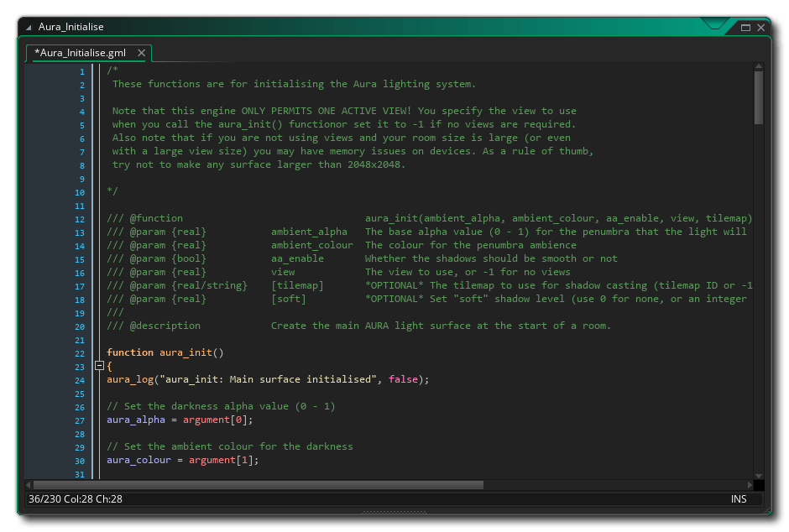Click 'aa_enable' param name on line 15
Screen dimensions: 789x532
tap(297, 258)
